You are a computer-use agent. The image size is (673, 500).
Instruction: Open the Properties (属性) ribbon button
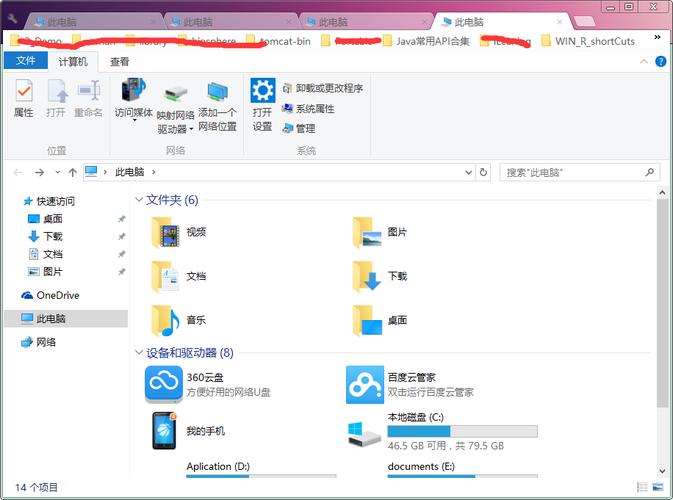point(23,99)
